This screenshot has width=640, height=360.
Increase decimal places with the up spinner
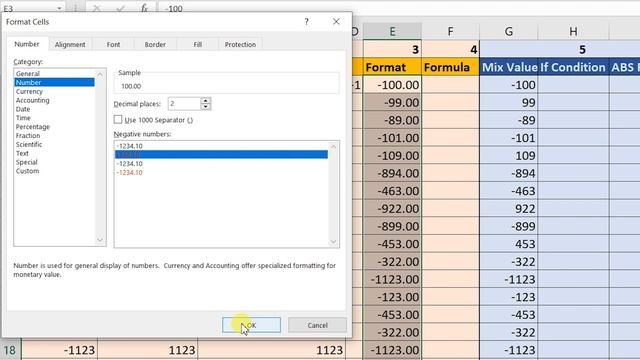[x=206, y=101]
